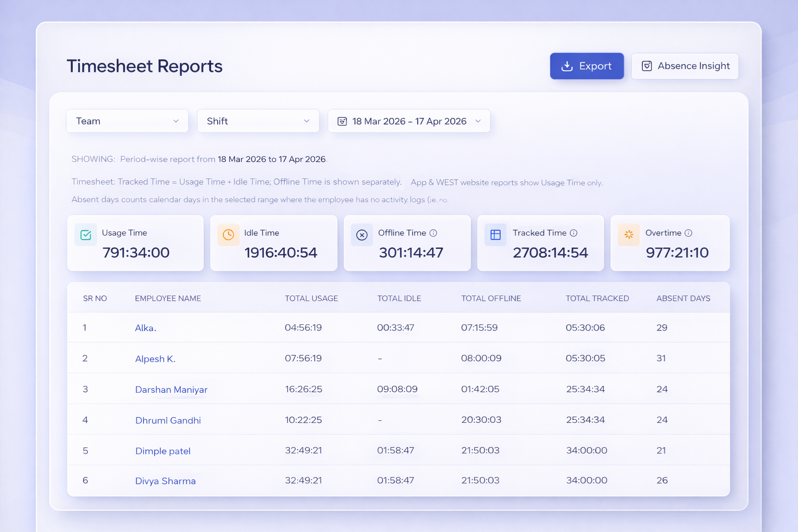
Task: Click the calendar icon in date range
Action: pyautogui.click(x=342, y=121)
